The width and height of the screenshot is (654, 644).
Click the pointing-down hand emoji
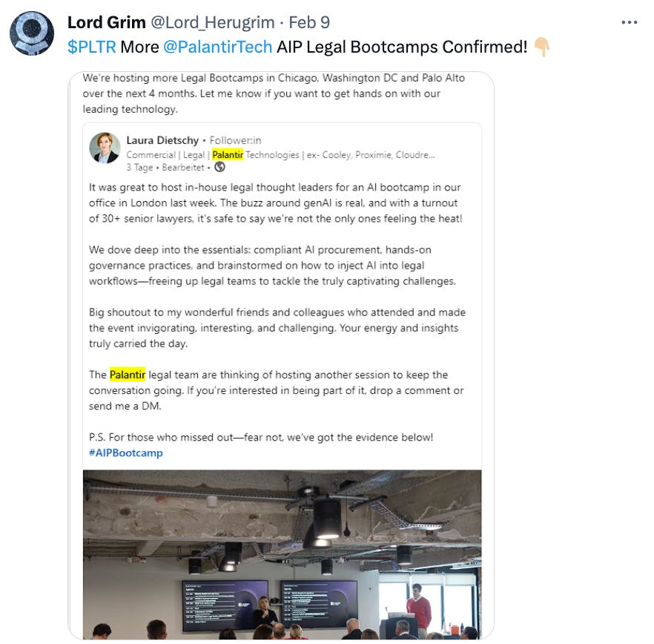[542, 47]
